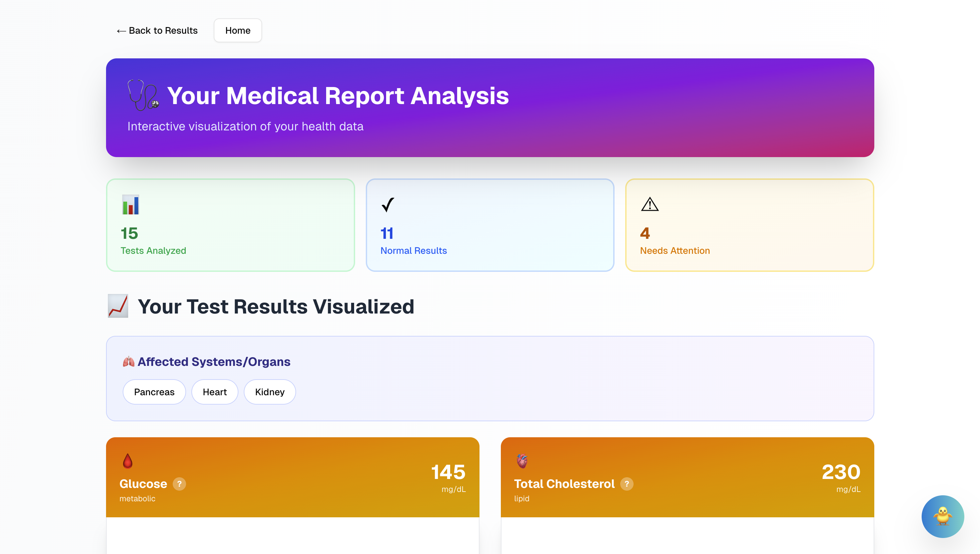Open the chick chatbot floating button
Viewport: 980px width, 554px height.
pos(942,516)
